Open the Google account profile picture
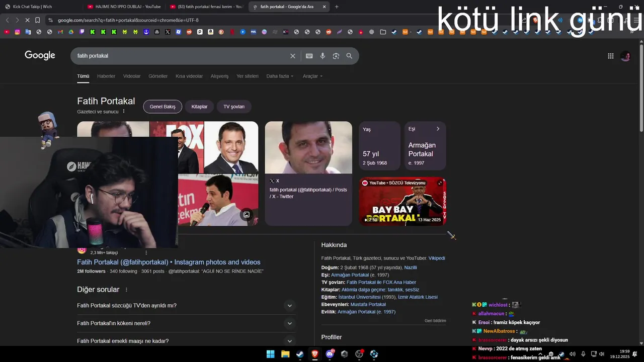This screenshot has width=644, height=362. click(x=625, y=56)
